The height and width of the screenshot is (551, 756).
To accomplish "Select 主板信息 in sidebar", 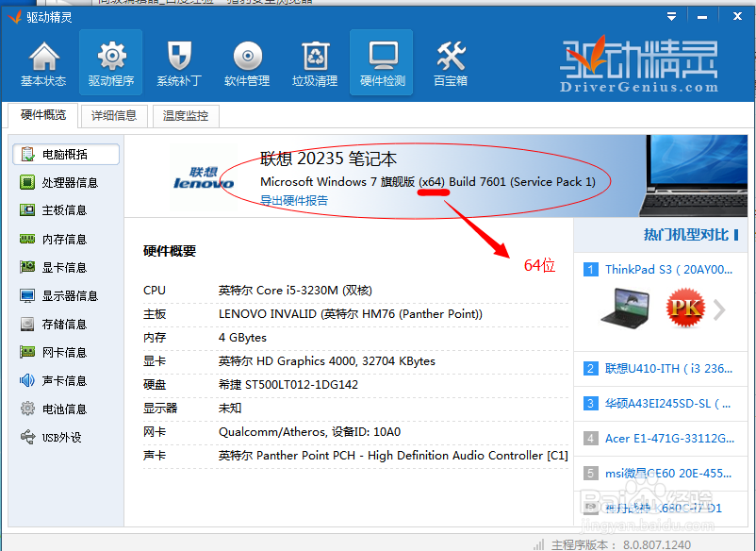I will [66, 210].
